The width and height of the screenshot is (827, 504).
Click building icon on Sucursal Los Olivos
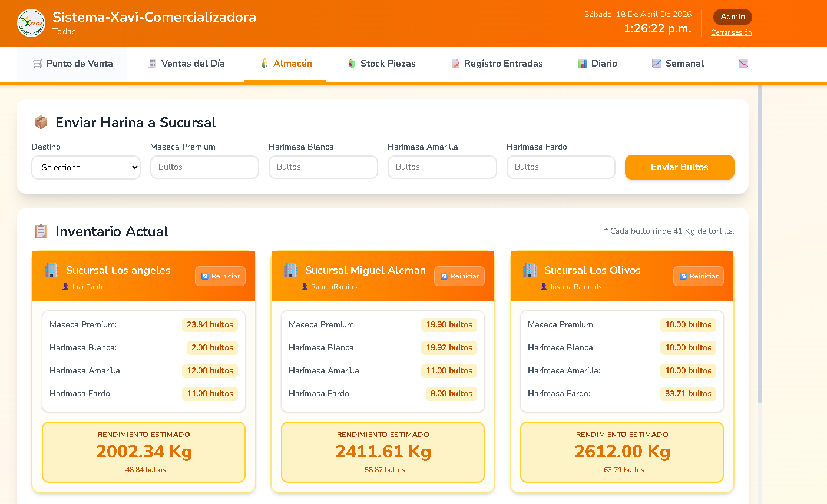pyautogui.click(x=530, y=270)
